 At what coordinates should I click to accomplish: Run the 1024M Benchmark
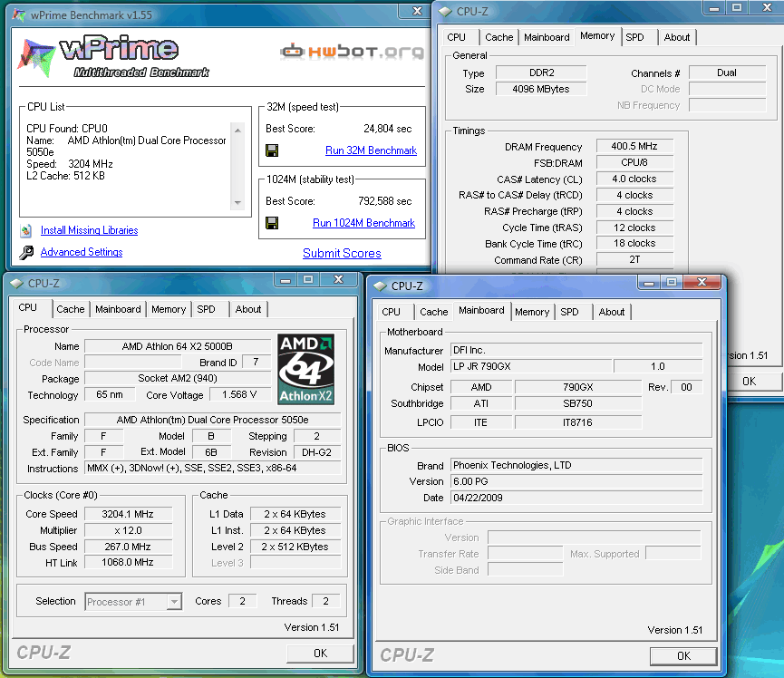click(x=364, y=223)
